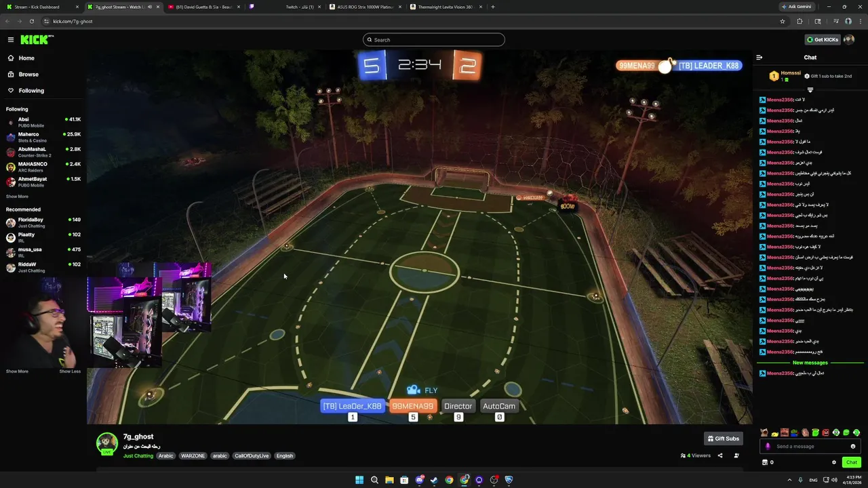868x488 pixels.
Task: Click the address bar URL kick.com/7g-ghost
Action: 73,21
